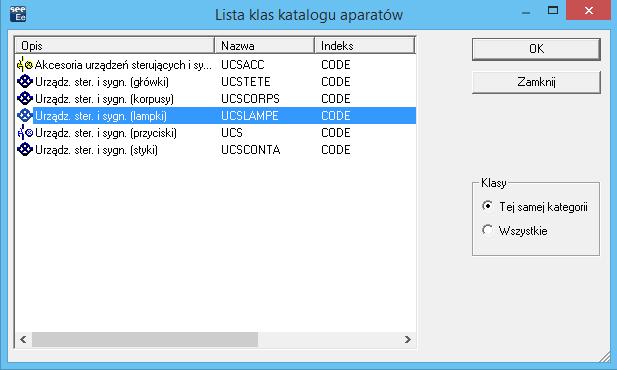Click the icon beside Urządz. ster. i sygn. (lampki)
617x370 pixels.
tap(25, 116)
